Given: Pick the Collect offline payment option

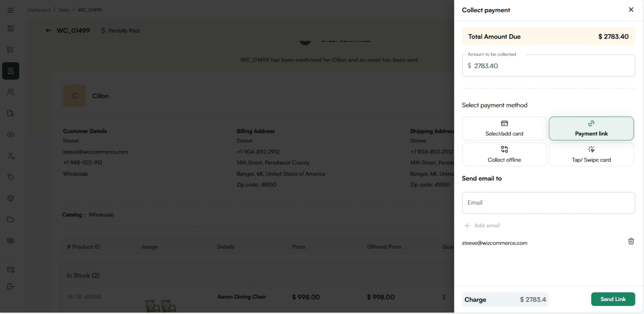Looking at the screenshot, I should (504, 155).
